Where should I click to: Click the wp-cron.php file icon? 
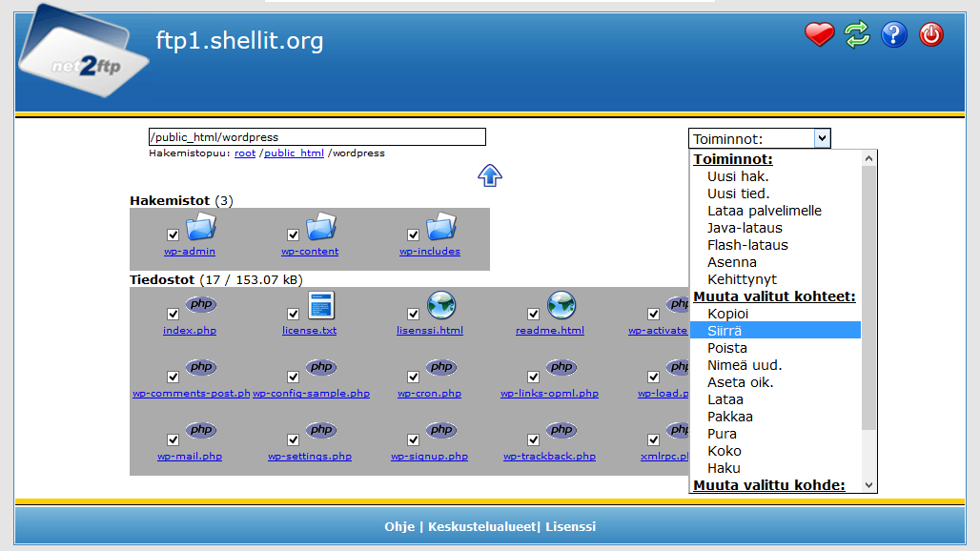[x=440, y=367]
